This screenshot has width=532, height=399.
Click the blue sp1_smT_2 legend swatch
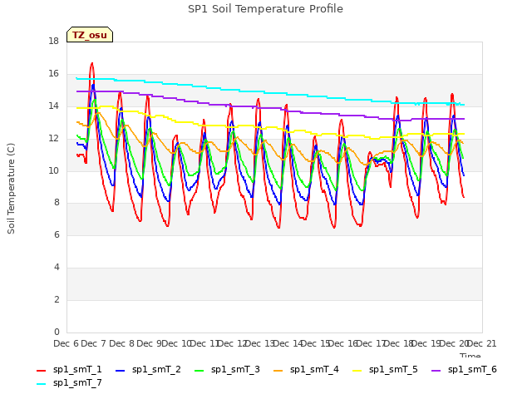tap(120, 371)
